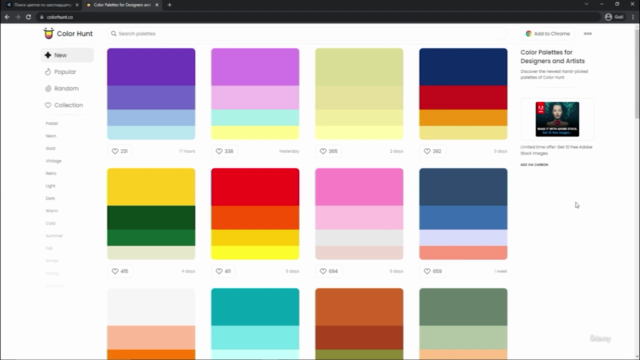
Task: Filter palettes by Cold tag
Action: (50, 223)
